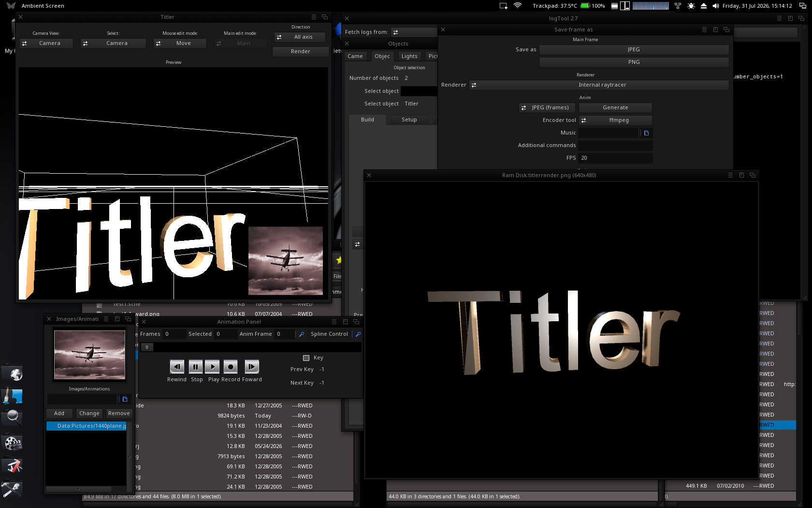The height and width of the screenshot is (508, 812).
Task: Click the Record circle button
Action: [231, 367]
